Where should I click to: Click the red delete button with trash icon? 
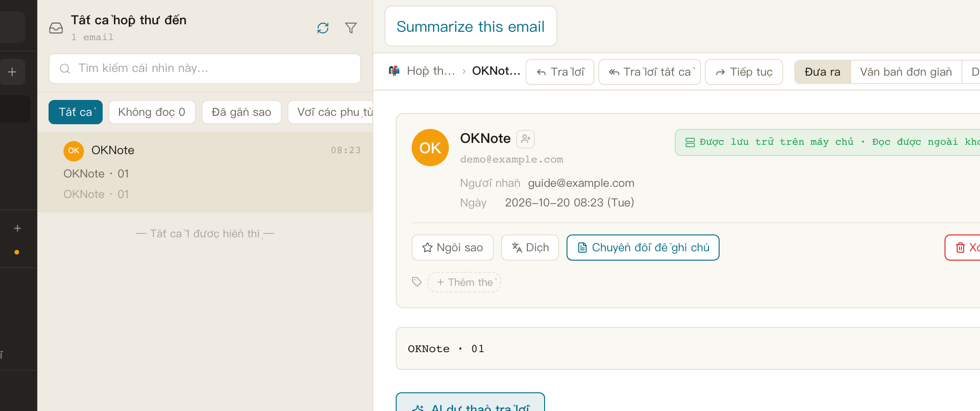[963, 248]
